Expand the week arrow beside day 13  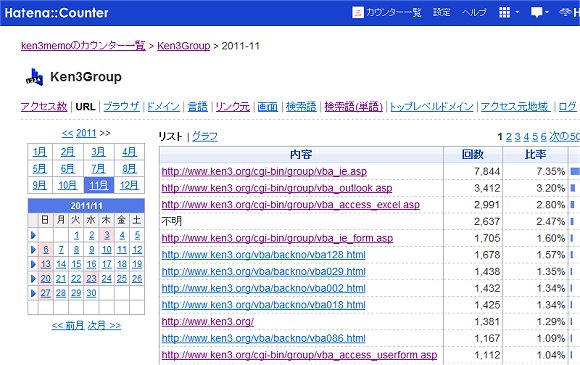(x=33, y=264)
